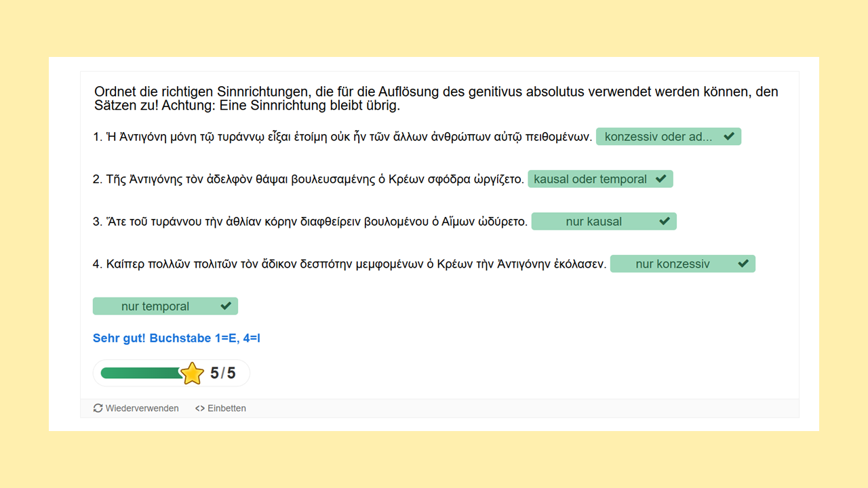Select the "nur konzessiv" answer box
868x488 pixels.
pos(672,264)
